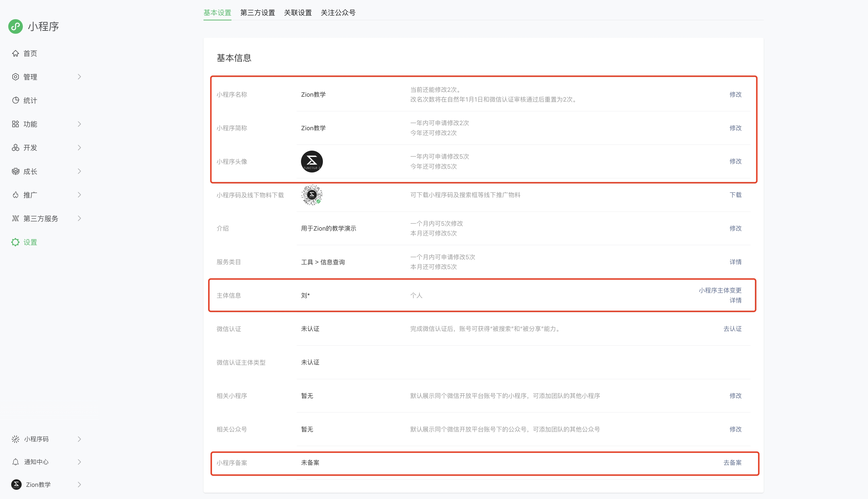Expand the 推广 menu chevron

tap(79, 195)
